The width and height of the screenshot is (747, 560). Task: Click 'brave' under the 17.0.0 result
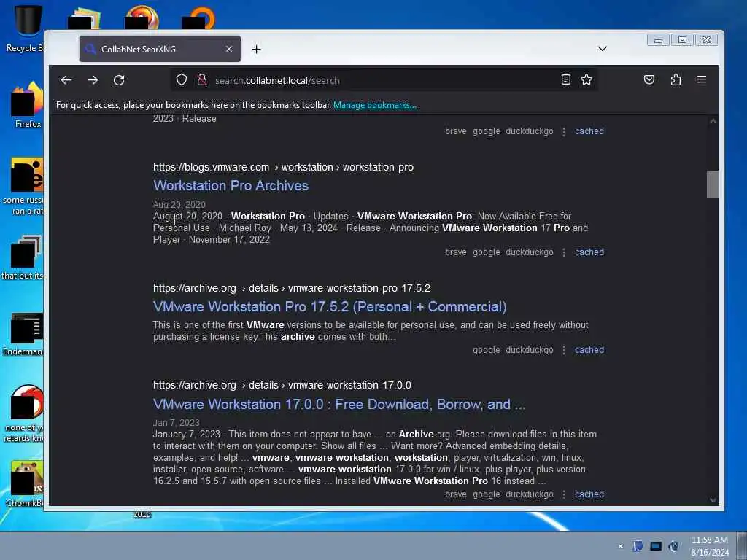455,494
